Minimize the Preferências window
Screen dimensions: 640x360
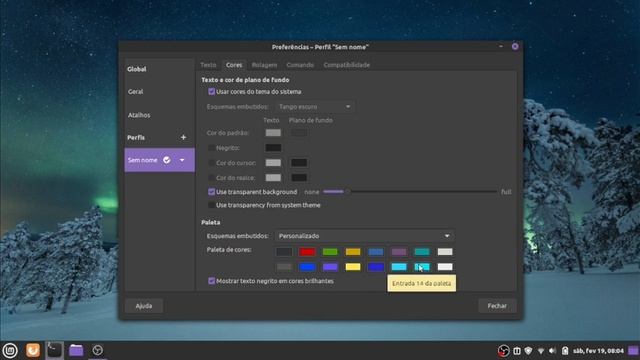[501, 47]
